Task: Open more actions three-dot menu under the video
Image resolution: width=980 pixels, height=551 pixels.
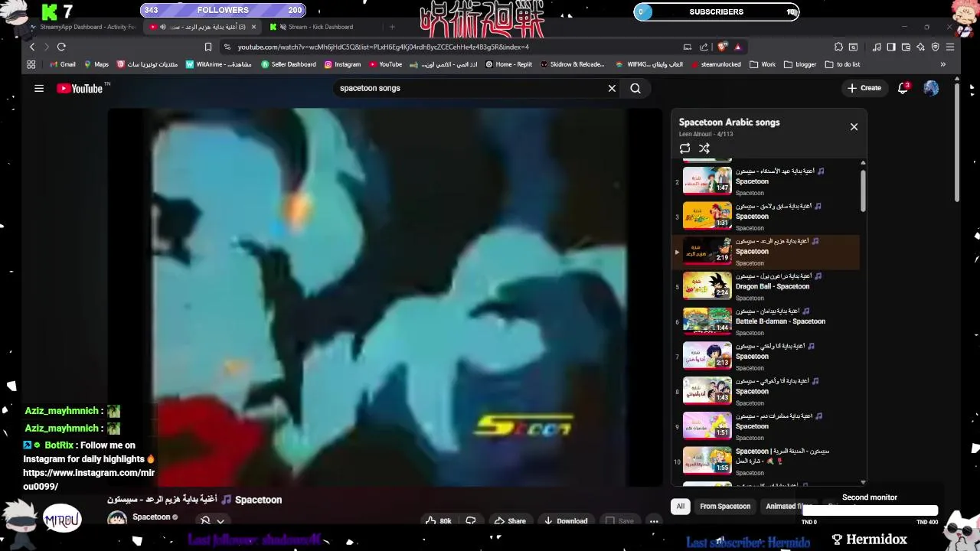Action: tap(654, 521)
